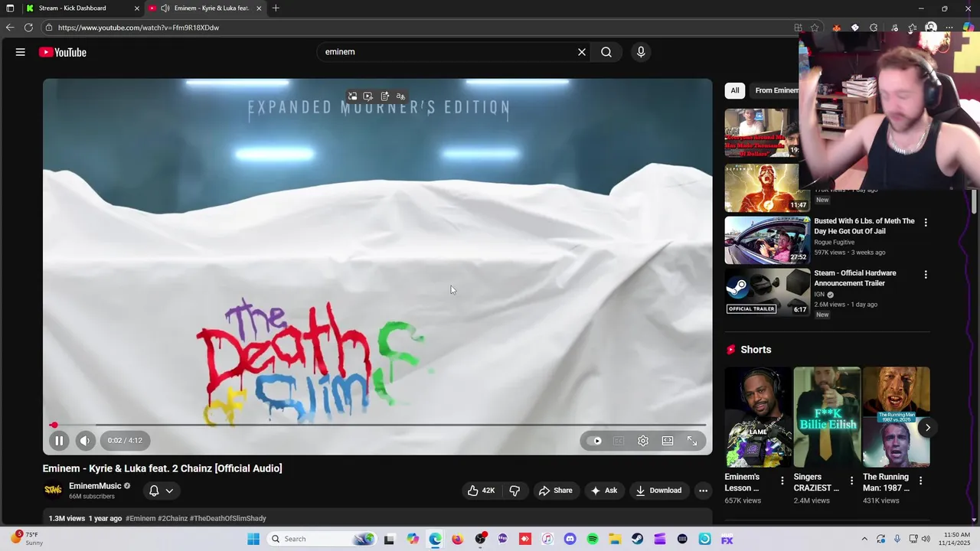
Task: Open the YouTube guide hamburger menu
Action: point(21,52)
